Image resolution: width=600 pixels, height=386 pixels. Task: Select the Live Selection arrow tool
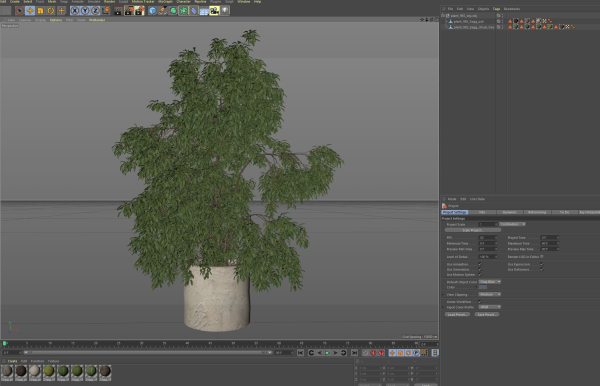(x=20, y=11)
